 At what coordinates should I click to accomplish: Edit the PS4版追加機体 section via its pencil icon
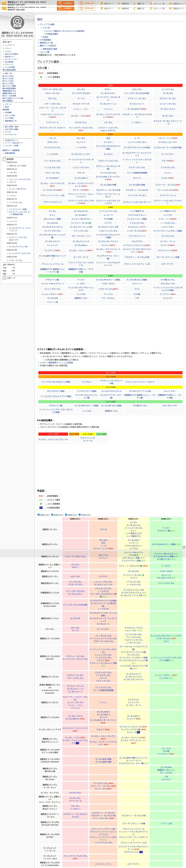(54, 421)
